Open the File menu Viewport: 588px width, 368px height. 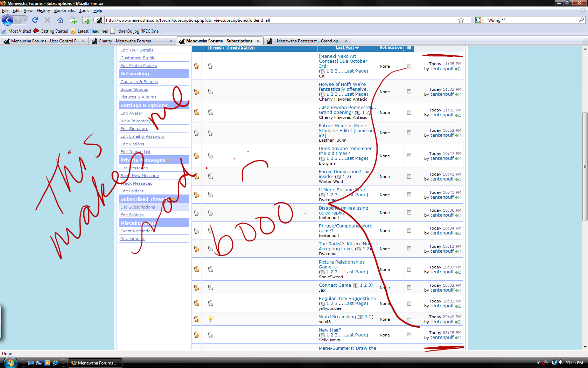point(5,11)
